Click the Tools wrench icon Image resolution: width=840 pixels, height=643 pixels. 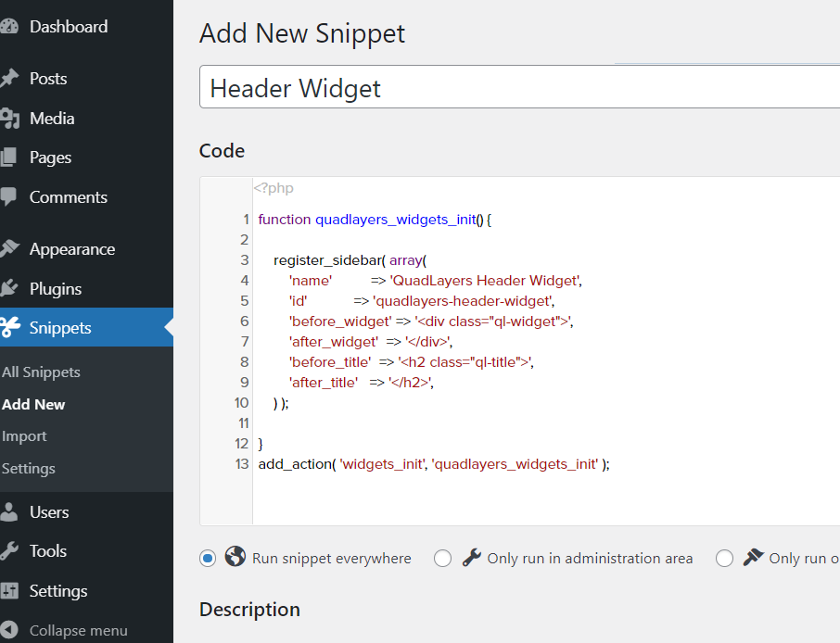pos(9,551)
